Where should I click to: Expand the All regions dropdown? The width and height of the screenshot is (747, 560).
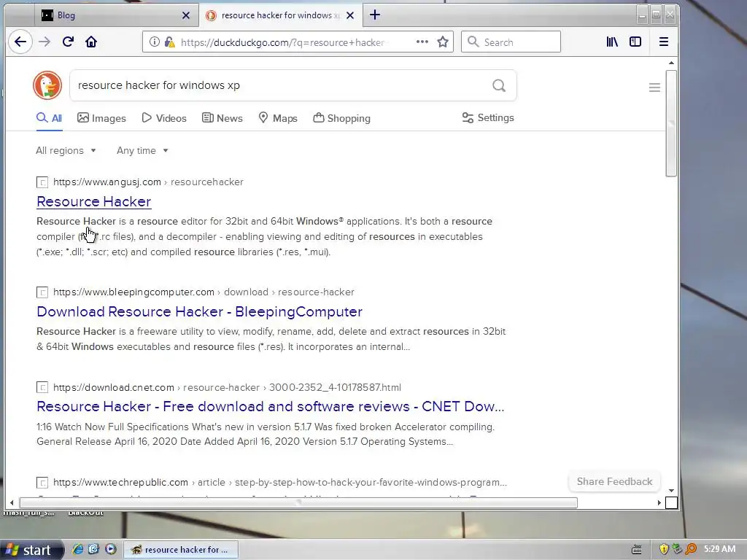66,150
